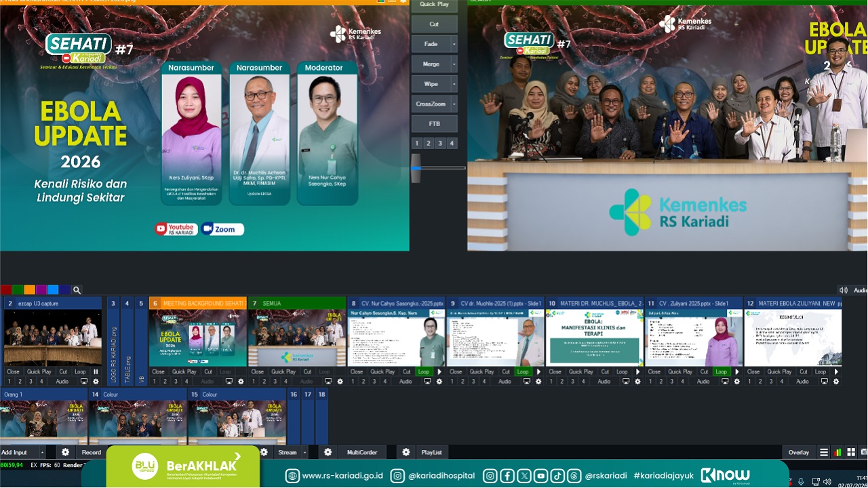Open settings gear left of Record button
The height and width of the screenshot is (488, 868).
65,452
